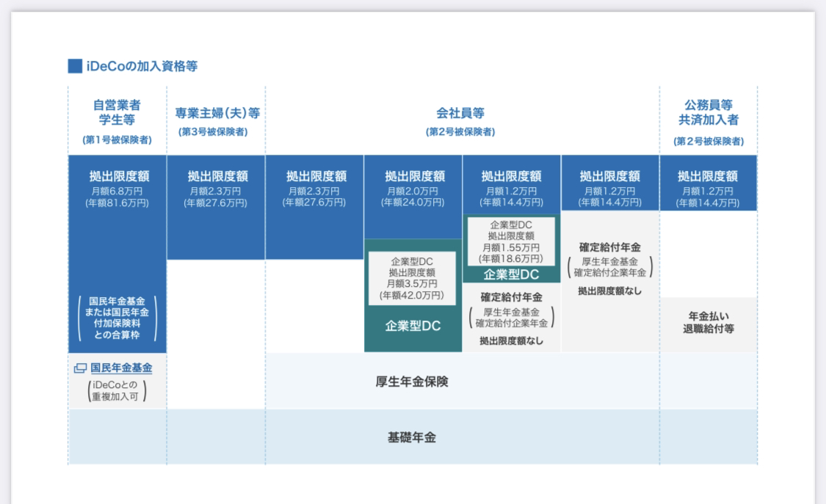Click 企業型DC label under 月額1.55万円 box
The width and height of the screenshot is (826, 504).
(511, 274)
